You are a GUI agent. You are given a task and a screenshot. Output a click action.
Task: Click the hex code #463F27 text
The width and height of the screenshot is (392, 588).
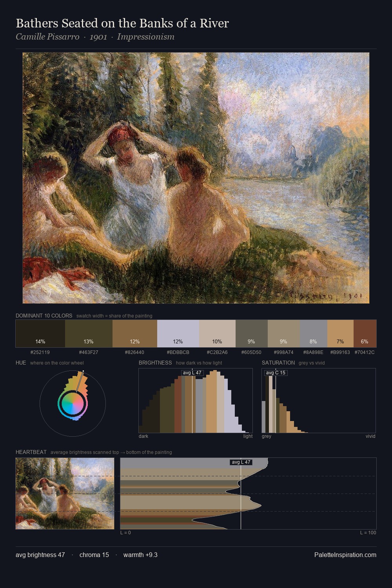point(89,352)
